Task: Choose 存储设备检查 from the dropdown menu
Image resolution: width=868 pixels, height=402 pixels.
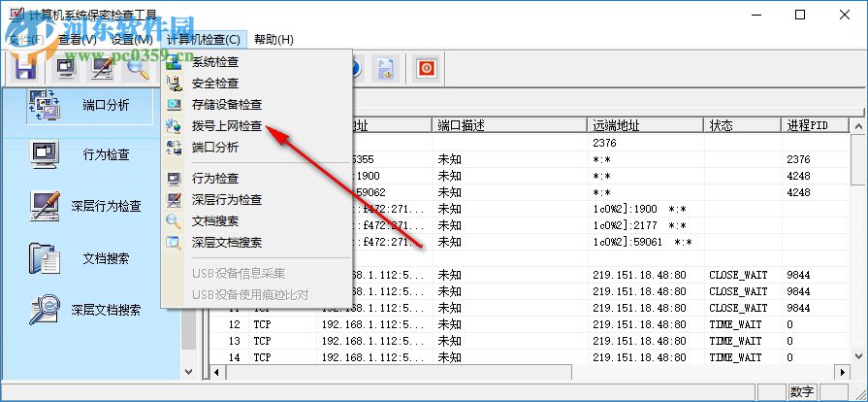Action: point(257,104)
